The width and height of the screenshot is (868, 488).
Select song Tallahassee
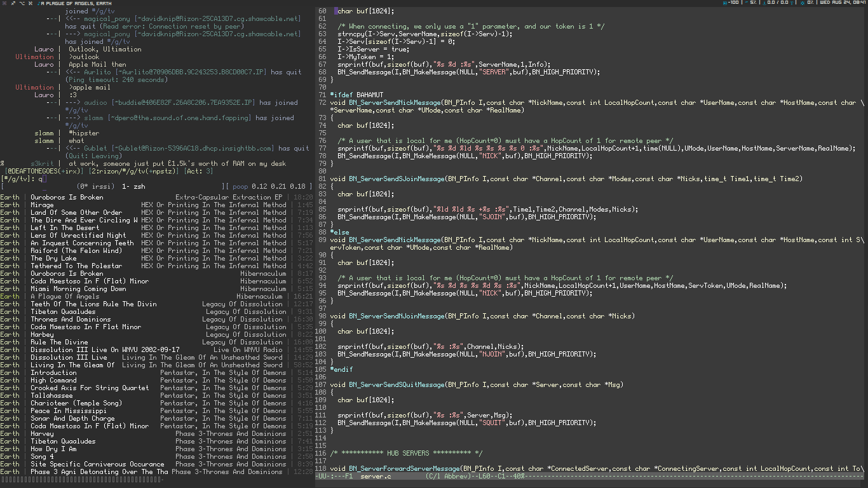coord(156,396)
